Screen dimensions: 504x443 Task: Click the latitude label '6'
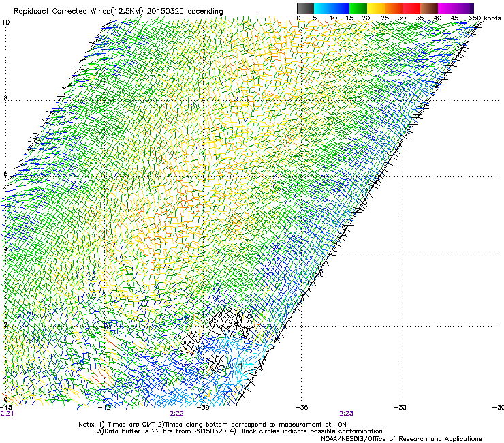(5, 174)
